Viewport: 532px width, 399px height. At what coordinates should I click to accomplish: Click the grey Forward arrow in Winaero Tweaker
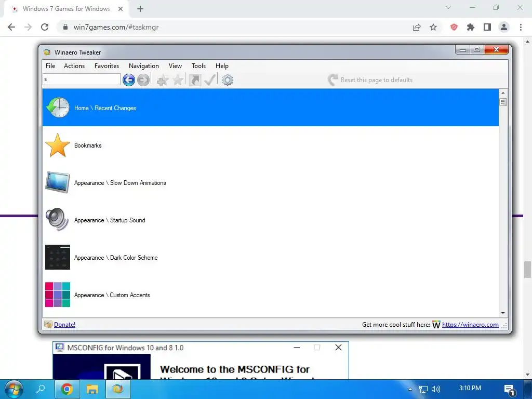(x=143, y=80)
